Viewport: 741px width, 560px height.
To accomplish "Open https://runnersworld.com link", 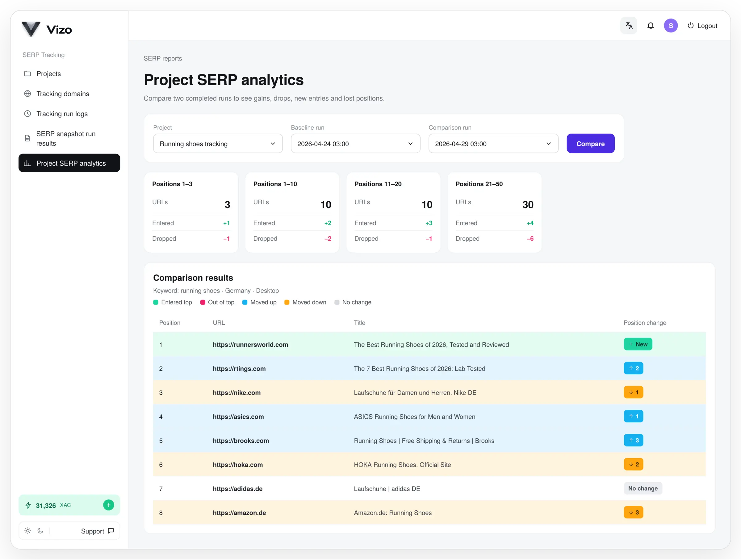I will click(x=250, y=344).
